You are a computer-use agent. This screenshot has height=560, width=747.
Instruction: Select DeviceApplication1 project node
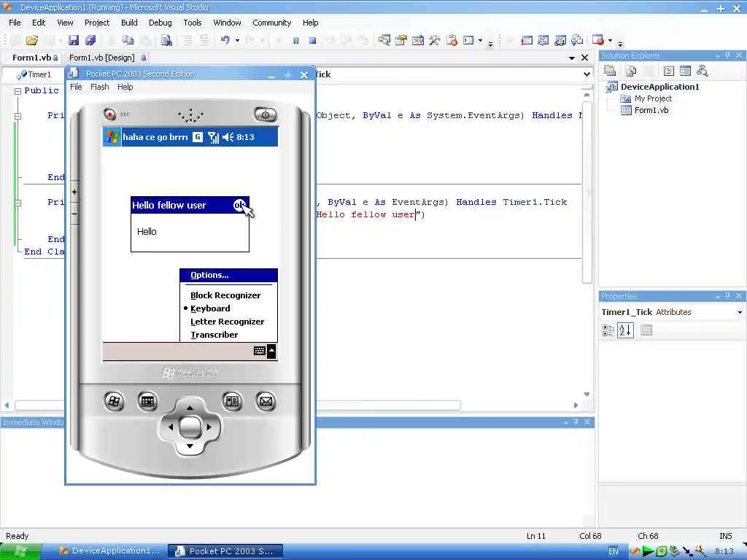point(659,87)
